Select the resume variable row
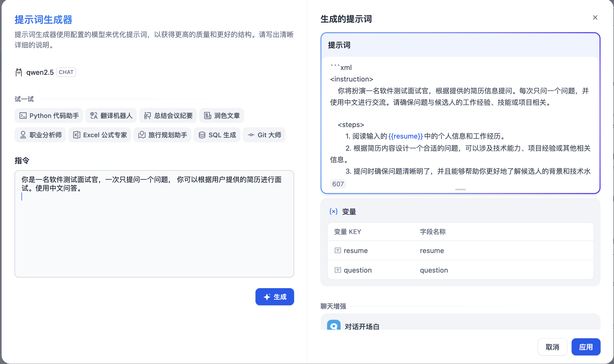 (460, 251)
